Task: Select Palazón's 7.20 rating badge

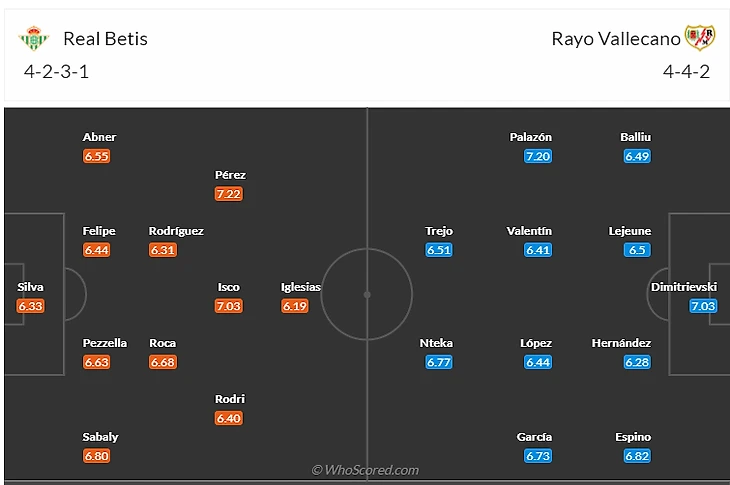Action: coord(538,156)
